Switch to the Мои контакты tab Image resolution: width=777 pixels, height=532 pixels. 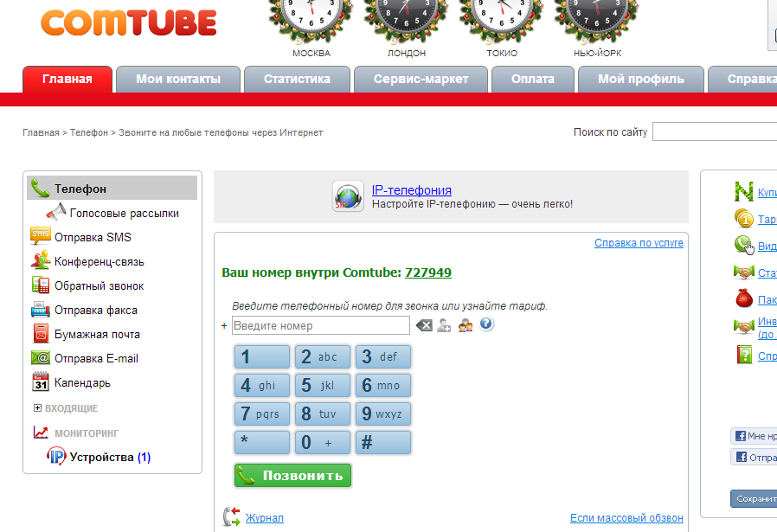point(178,80)
